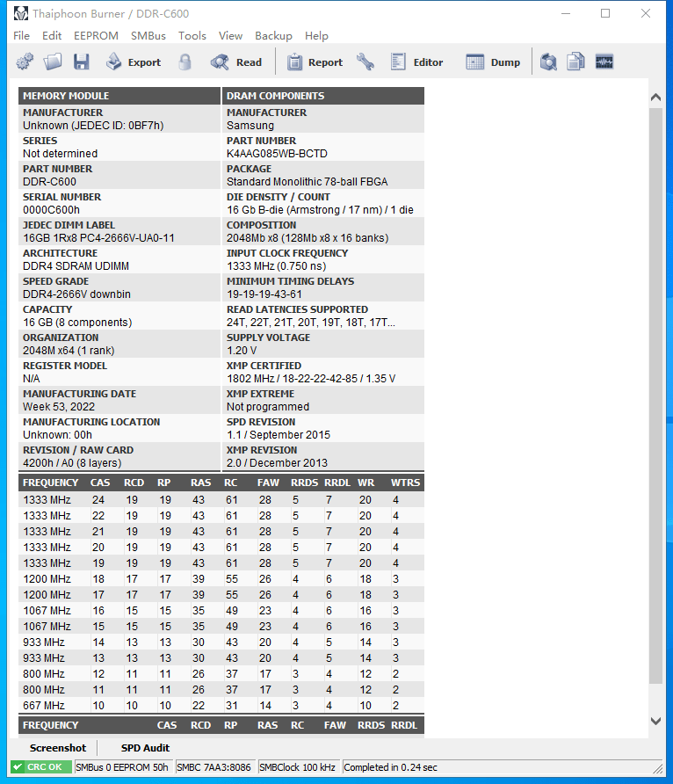Click the SMBClock 100 kHz status field
The width and height of the screenshot is (673, 784).
(298, 767)
